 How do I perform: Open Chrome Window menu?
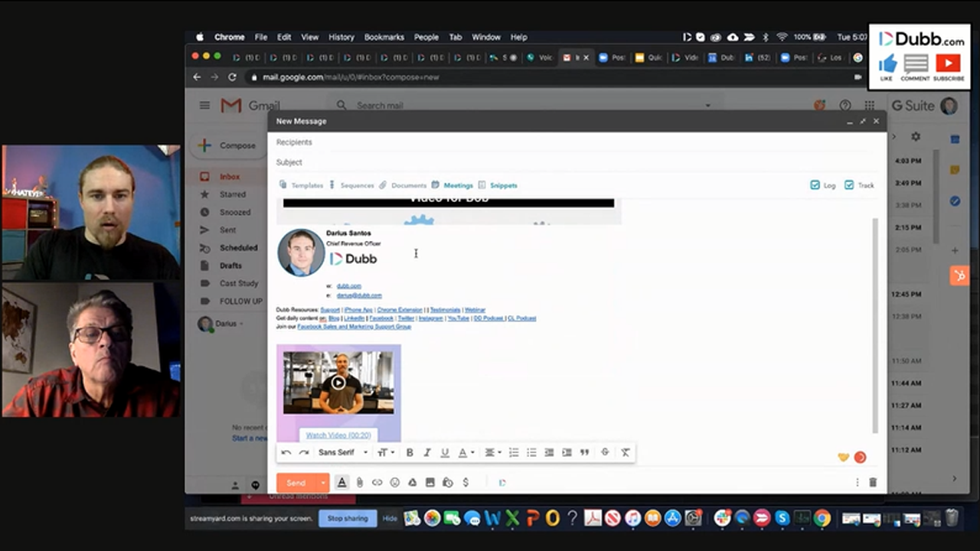point(486,37)
